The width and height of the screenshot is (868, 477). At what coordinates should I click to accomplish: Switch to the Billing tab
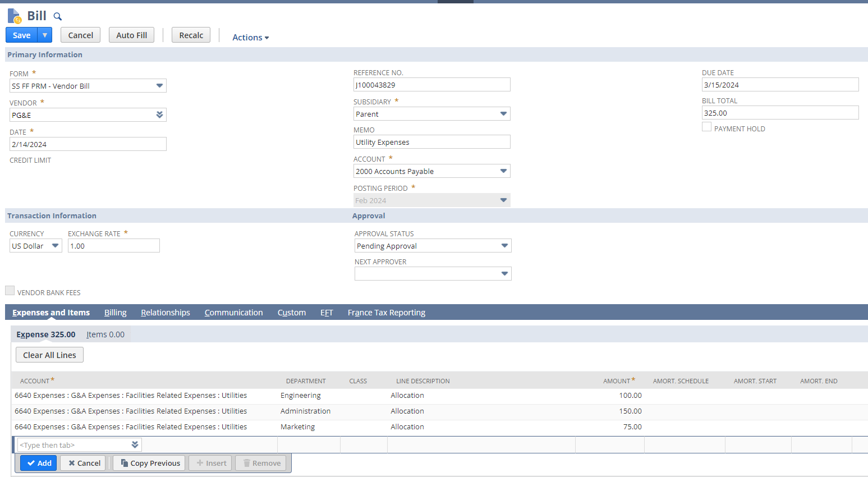(115, 313)
